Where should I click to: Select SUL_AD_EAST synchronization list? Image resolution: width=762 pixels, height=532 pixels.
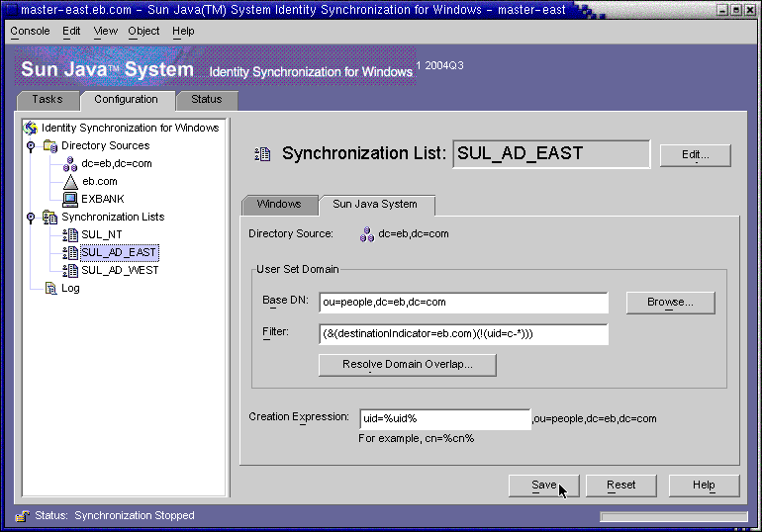click(119, 252)
